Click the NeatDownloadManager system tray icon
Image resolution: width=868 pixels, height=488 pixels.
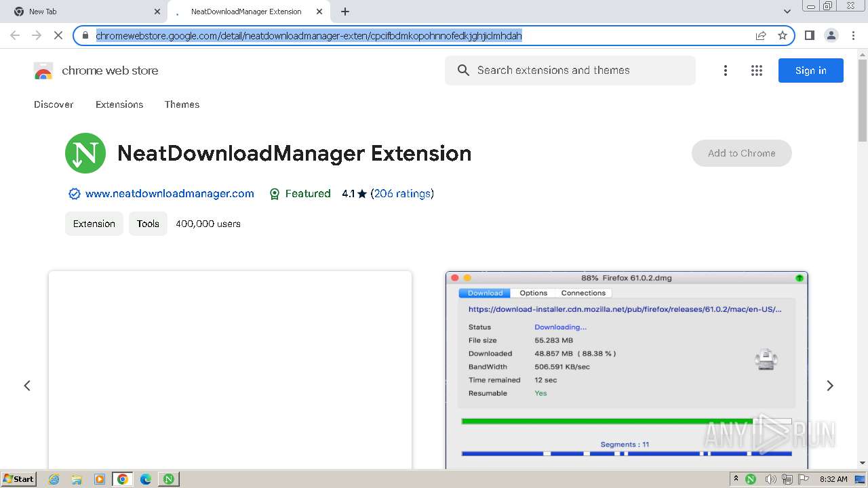click(x=751, y=479)
